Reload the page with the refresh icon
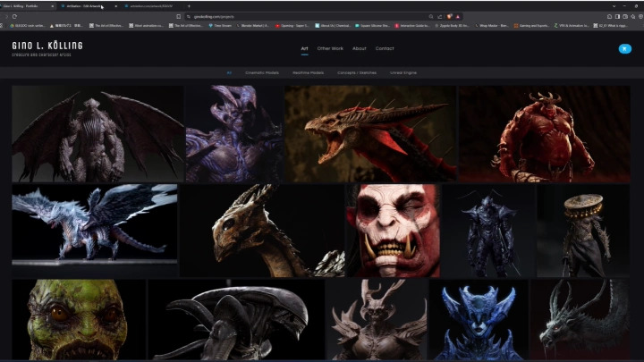 point(14,16)
